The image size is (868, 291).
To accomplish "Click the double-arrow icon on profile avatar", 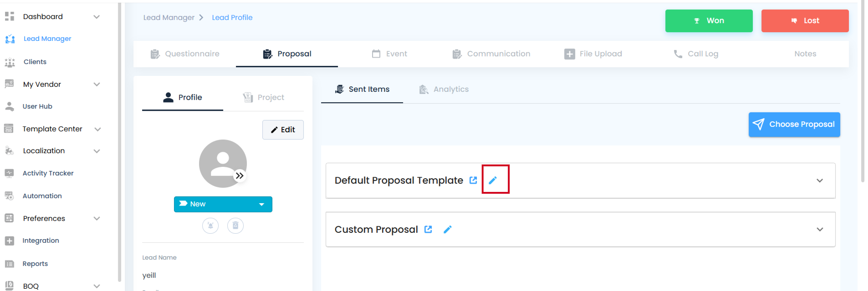I will [x=240, y=176].
